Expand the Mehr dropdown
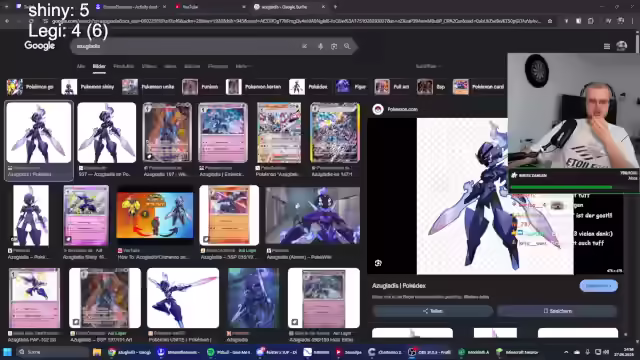 (x=243, y=66)
